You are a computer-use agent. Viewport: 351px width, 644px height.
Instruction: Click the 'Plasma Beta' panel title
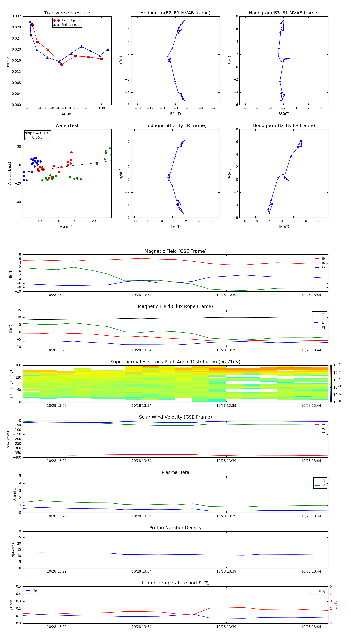(x=175, y=473)
